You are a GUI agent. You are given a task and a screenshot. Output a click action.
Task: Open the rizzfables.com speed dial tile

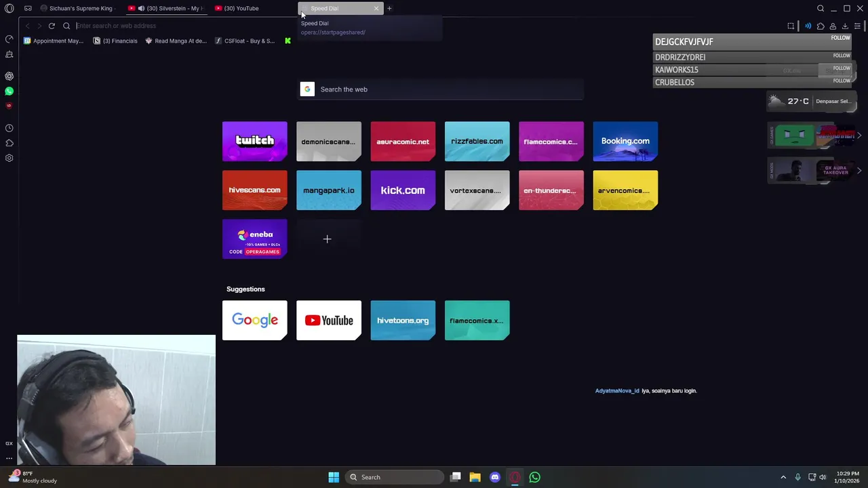(477, 142)
